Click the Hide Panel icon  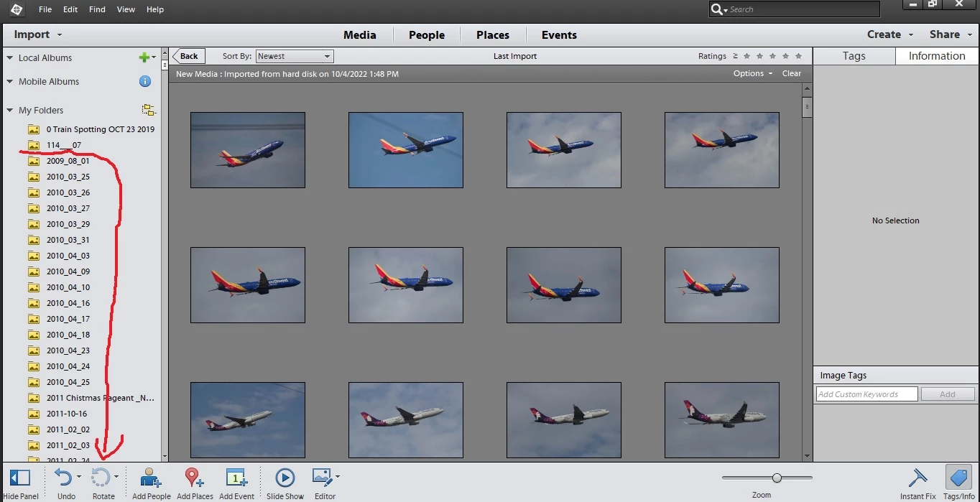[20, 478]
